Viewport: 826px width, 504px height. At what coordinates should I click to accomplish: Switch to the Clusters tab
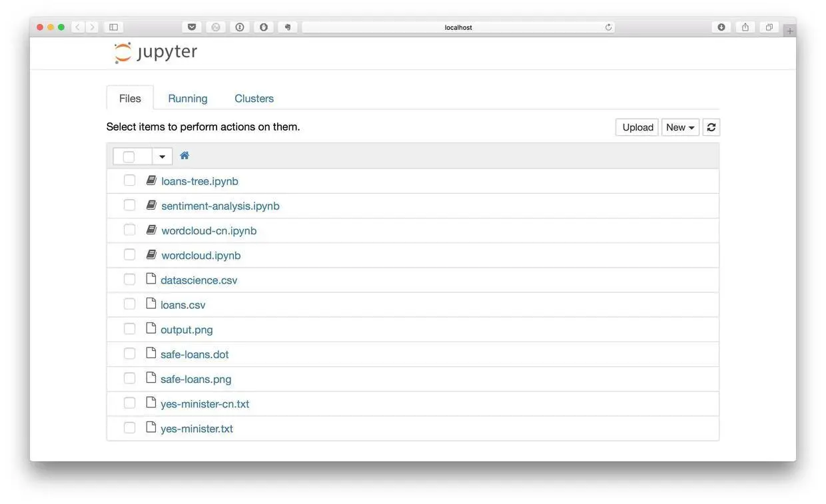(x=254, y=99)
